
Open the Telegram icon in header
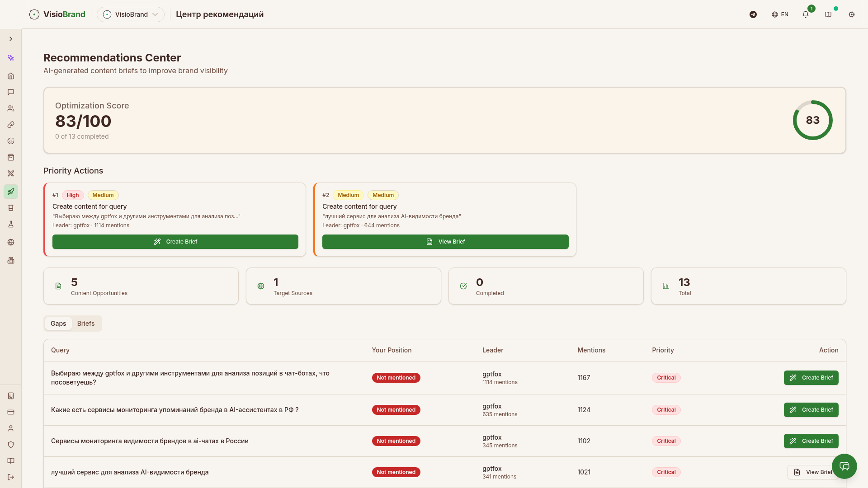coord(753,14)
